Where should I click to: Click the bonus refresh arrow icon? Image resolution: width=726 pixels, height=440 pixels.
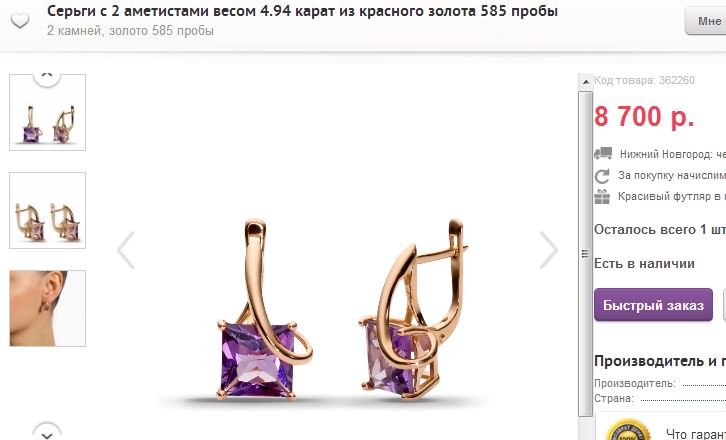(602, 176)
